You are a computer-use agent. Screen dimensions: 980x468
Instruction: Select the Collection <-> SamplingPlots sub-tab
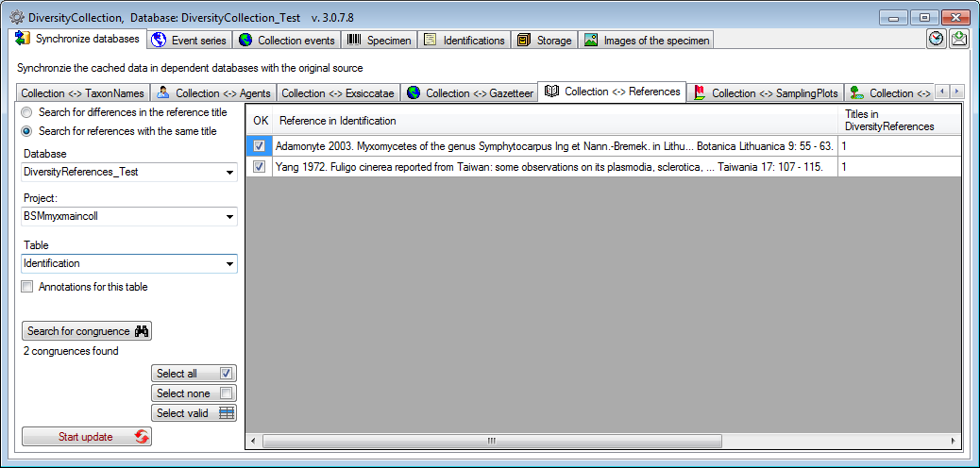click(767, 93)
